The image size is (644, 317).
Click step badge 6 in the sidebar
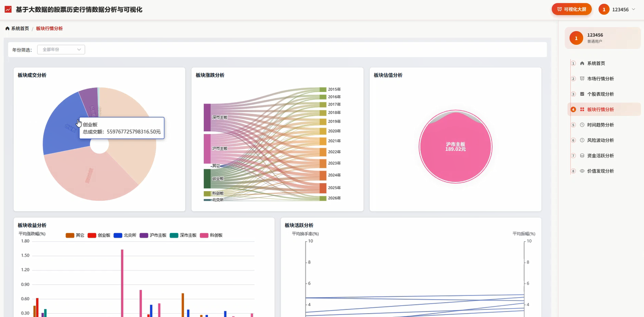tap(573, 140)
